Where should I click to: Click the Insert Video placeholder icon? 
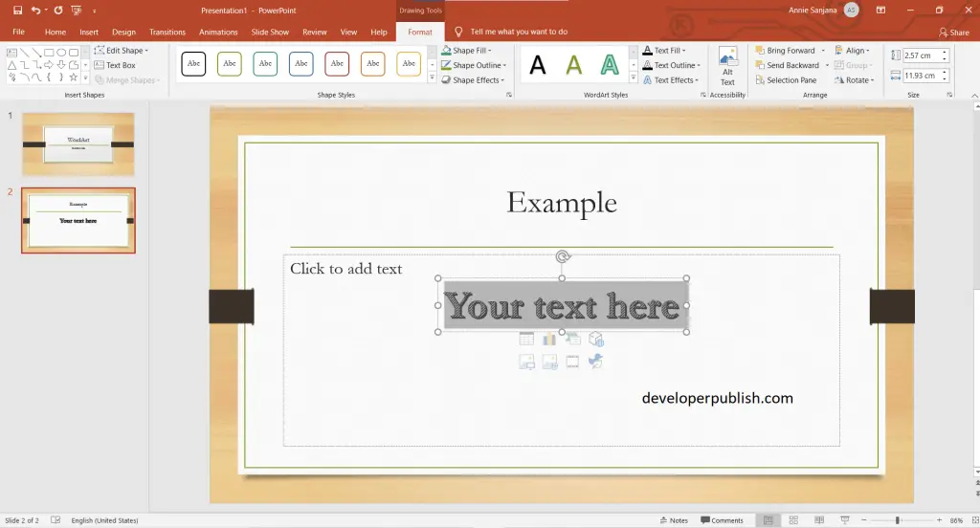click(x=572, y=362)
